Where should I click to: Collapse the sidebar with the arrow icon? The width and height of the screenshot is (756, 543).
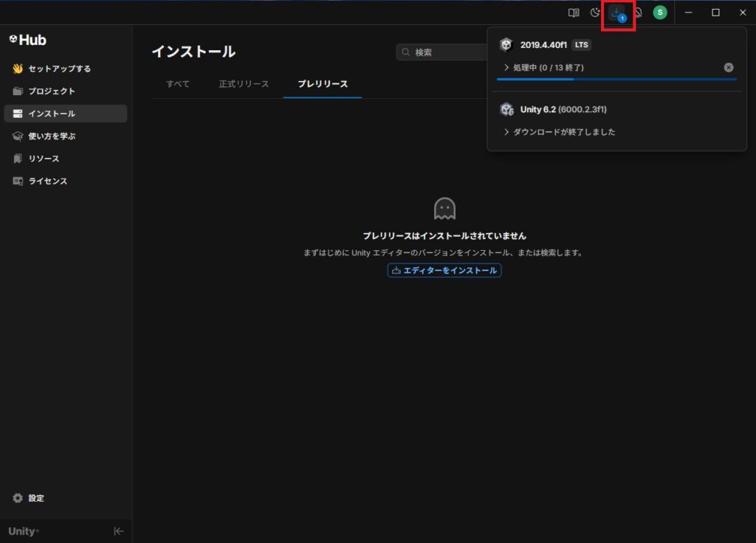pos(119,531)
